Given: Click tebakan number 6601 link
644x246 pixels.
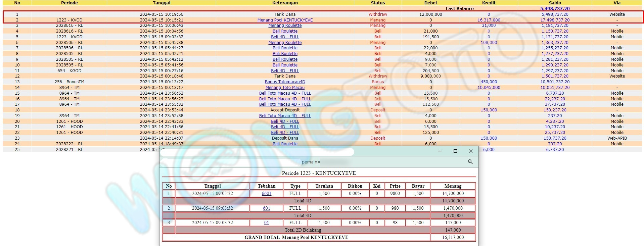Looking at the screenshot, I should [266, 194].
